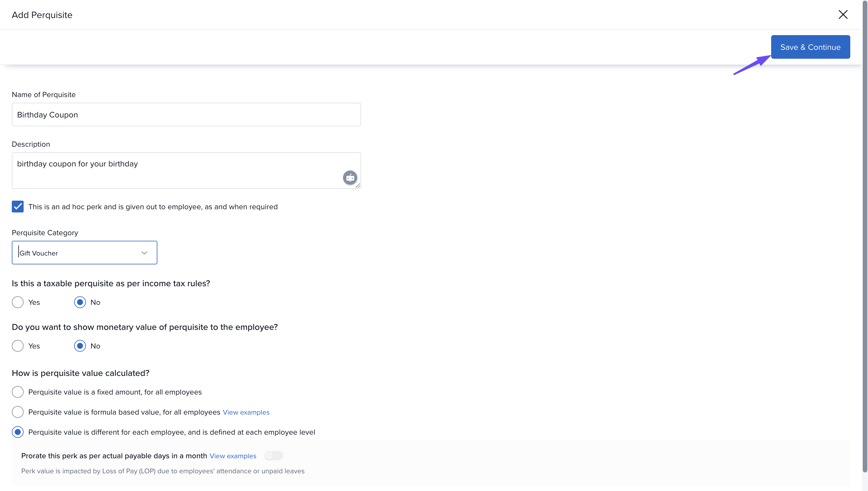Screen dimensions: 868x491
Task: Select No to show monetary value
Action: point(80,346)
